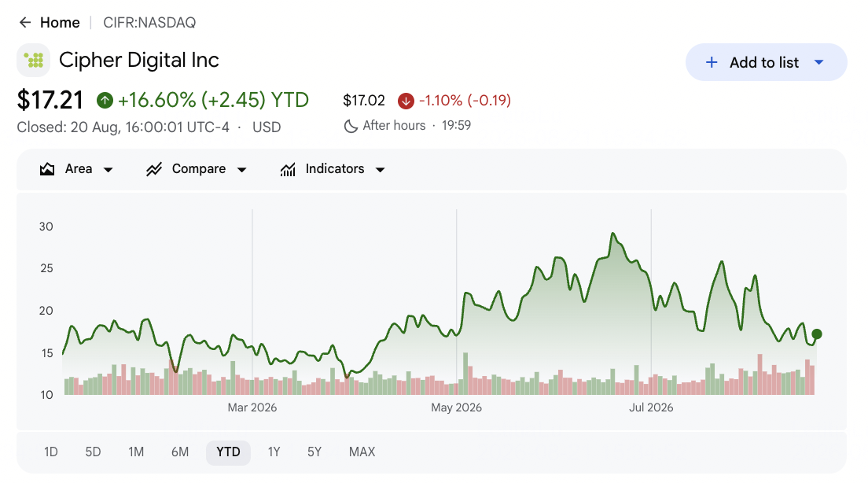
Task: Click the plus icon in Add to list
Action: pos(712,63)
